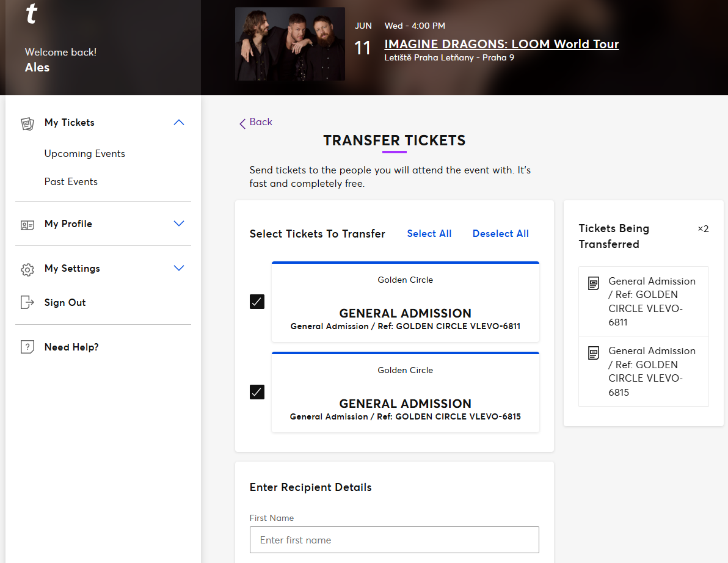
Task: Collapse the My Tickets section chevron
Action: tap(179, 123)
